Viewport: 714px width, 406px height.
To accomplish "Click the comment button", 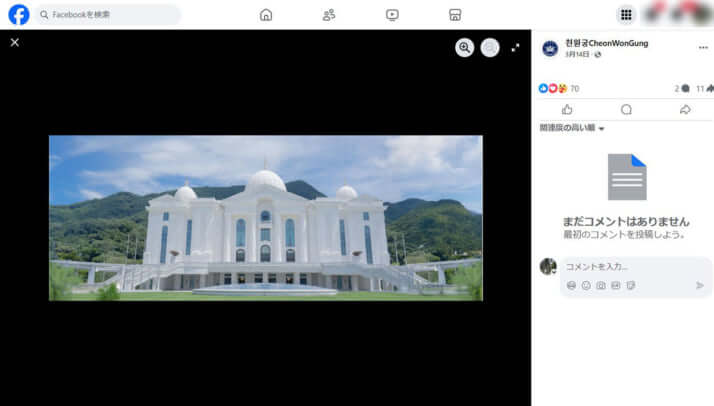I will tap(626, 110).
